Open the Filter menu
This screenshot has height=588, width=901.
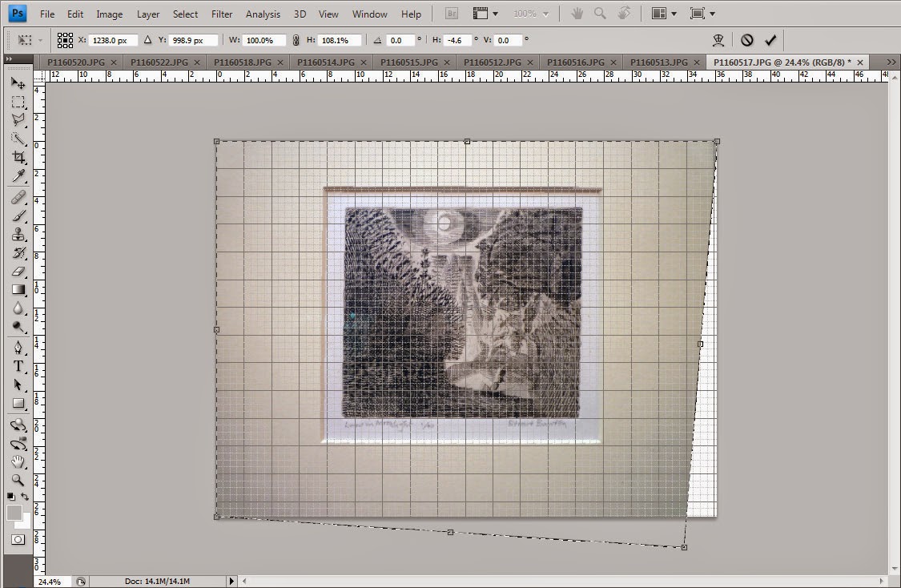(x=222, y=14)
